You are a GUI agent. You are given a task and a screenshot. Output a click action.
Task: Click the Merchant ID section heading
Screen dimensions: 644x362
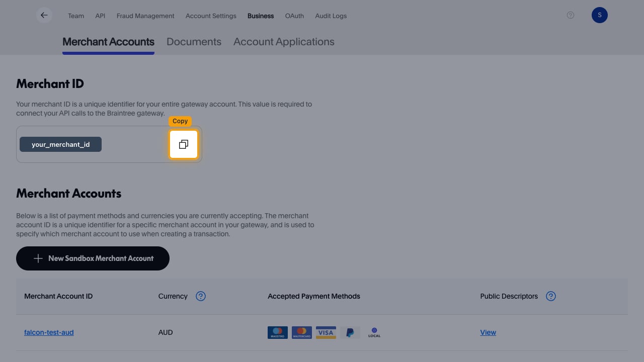(x=50, y=83)
